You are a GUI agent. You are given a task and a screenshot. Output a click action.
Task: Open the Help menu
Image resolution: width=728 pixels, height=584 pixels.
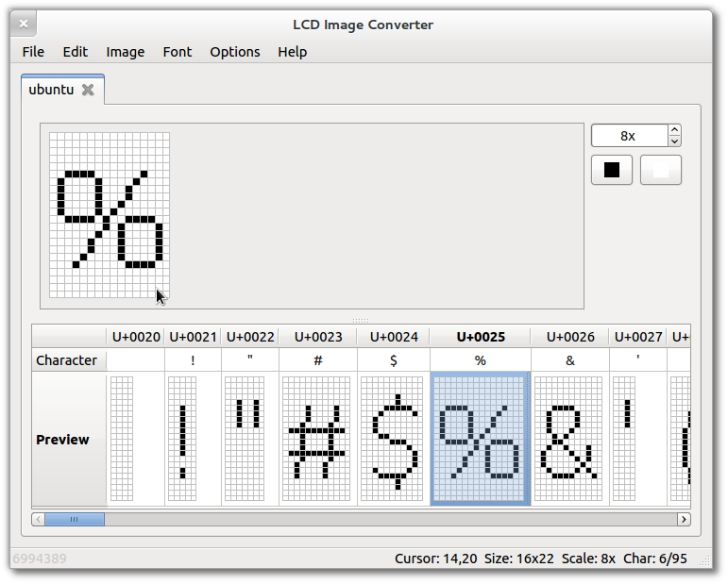point(292,52)
